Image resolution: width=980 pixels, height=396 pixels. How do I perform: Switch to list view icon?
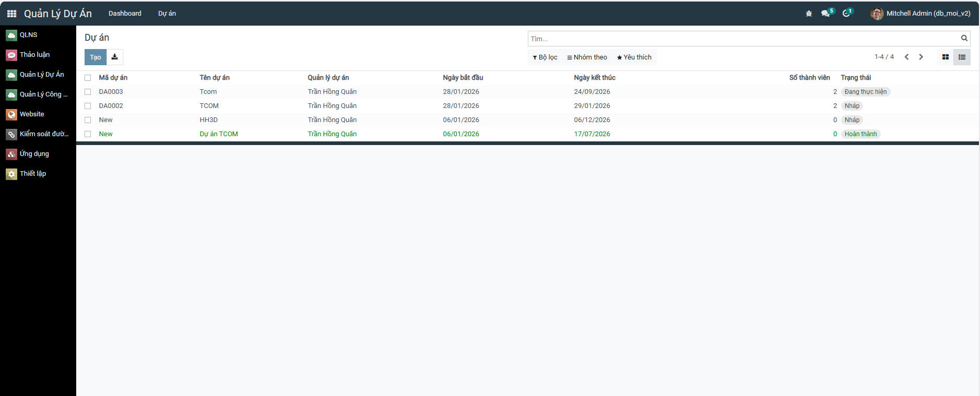click(x=962, y=57)
